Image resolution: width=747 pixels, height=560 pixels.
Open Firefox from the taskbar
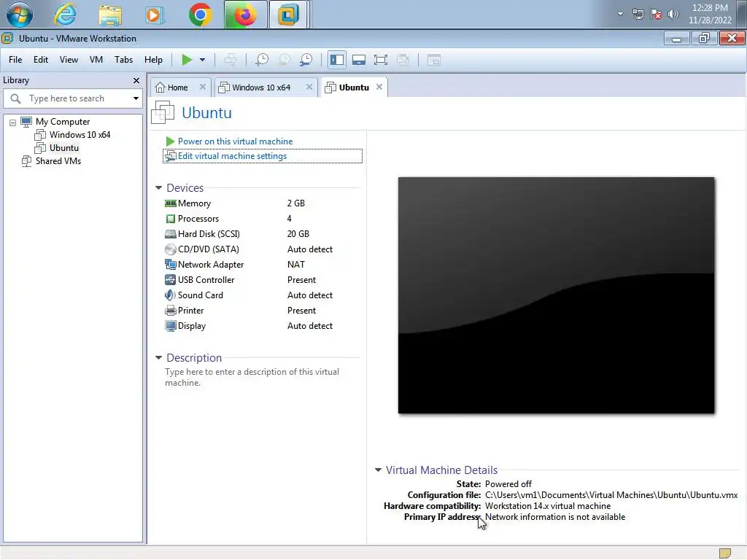point(245,15)
